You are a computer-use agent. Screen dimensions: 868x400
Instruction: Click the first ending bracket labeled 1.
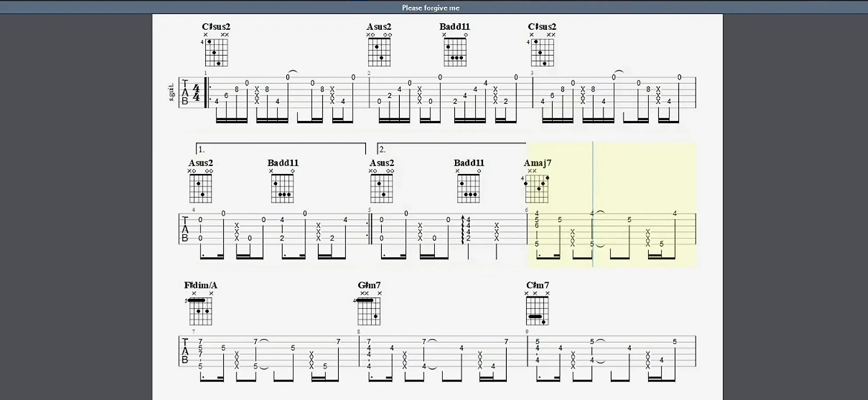coord(281,144)
